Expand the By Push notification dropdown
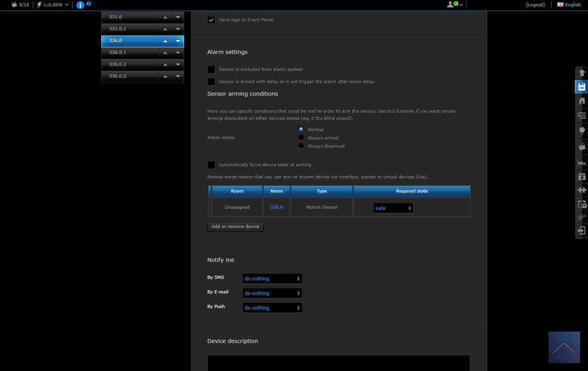This screenshot has height=371, width=588. pos(272,308)
